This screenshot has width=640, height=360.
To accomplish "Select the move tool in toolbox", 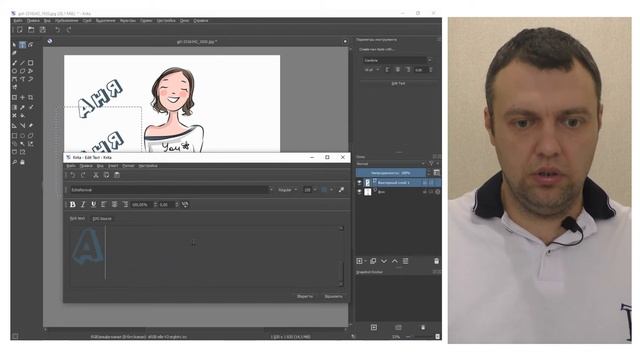I will coord(22,98).
